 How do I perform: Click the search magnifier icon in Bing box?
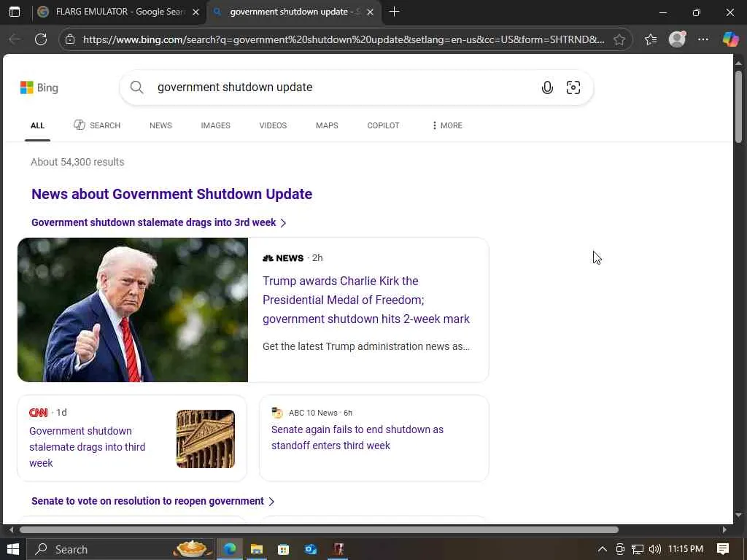136,87
